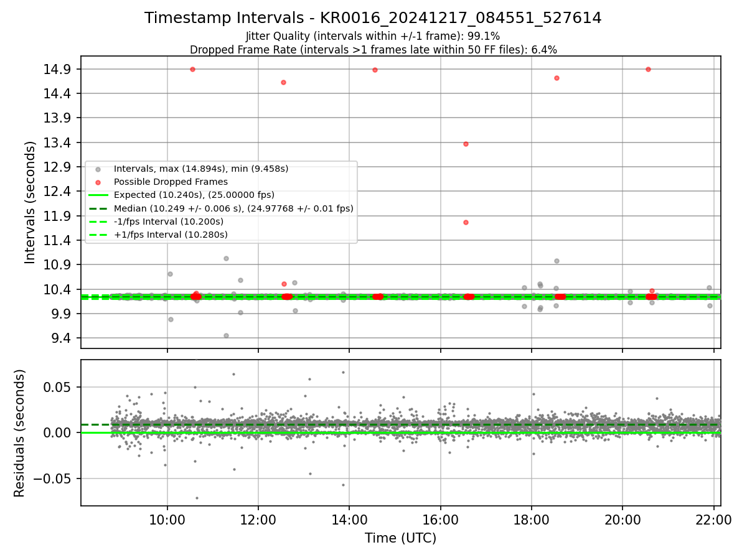
Task: Click the 12:00 time tick label
Action: pyautogui.click(x=258, y=520)
